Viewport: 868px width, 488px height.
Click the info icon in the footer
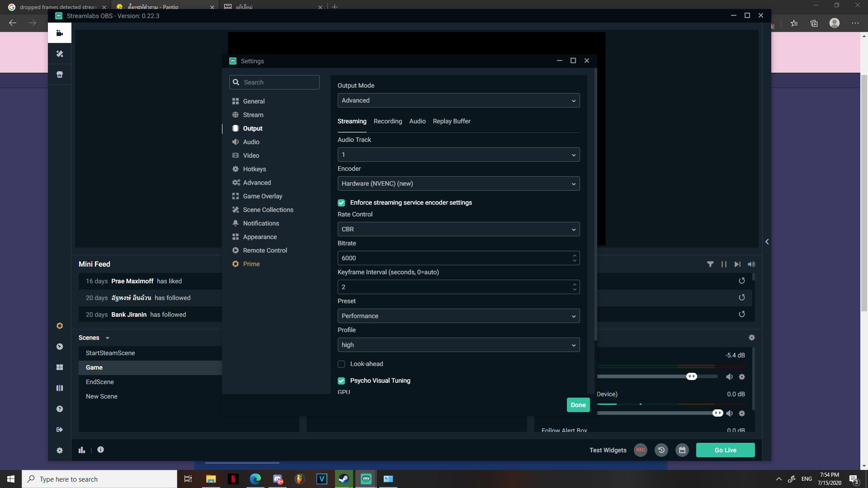[x=100, y=450]
